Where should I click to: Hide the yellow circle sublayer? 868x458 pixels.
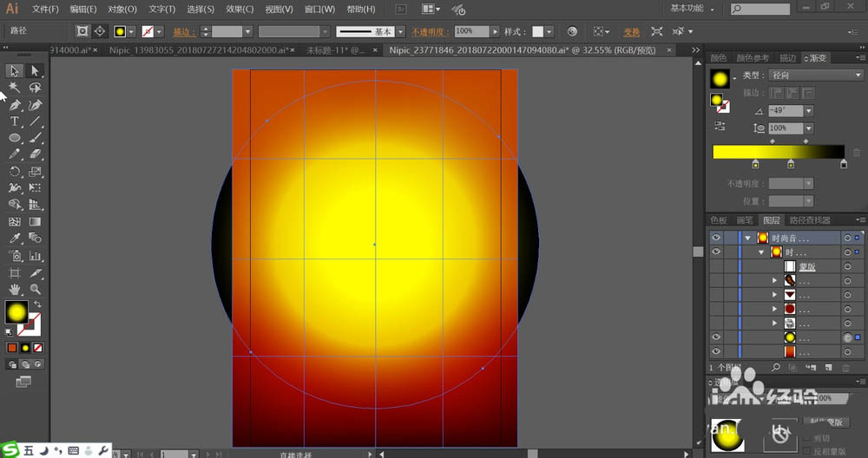click(x=716, y=337)
